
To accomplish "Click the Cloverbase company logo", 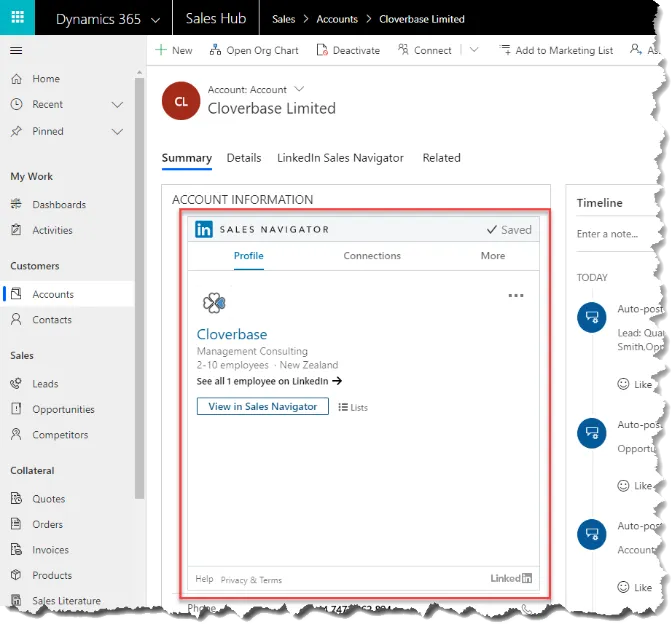I will [x=213, y=303].
